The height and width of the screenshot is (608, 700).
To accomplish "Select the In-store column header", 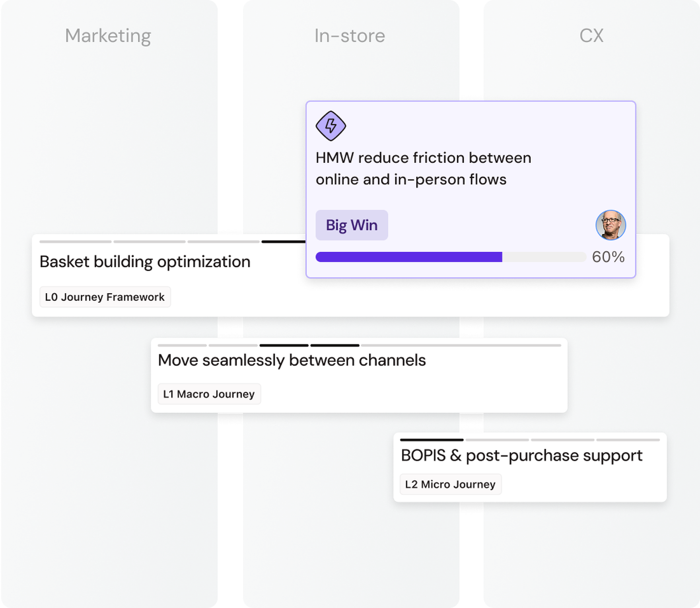I will (x=350, y=35).
